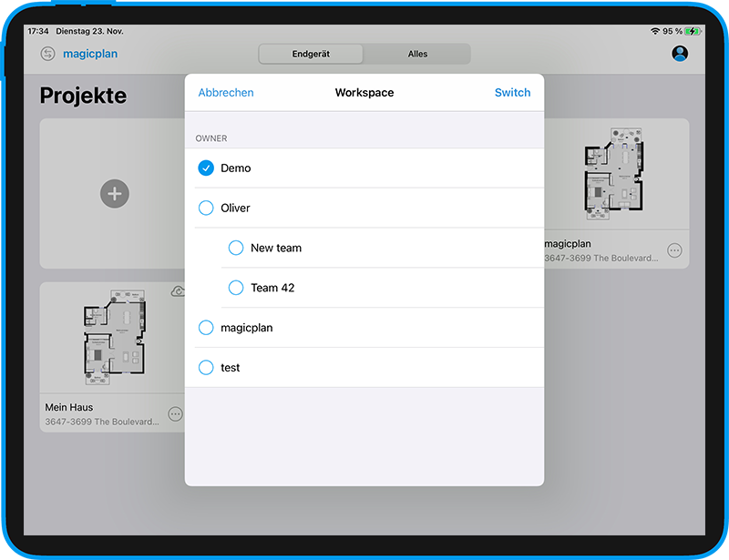Click the sync icon beside magicplan
The image size is (729, 560).
pos(48,54)
